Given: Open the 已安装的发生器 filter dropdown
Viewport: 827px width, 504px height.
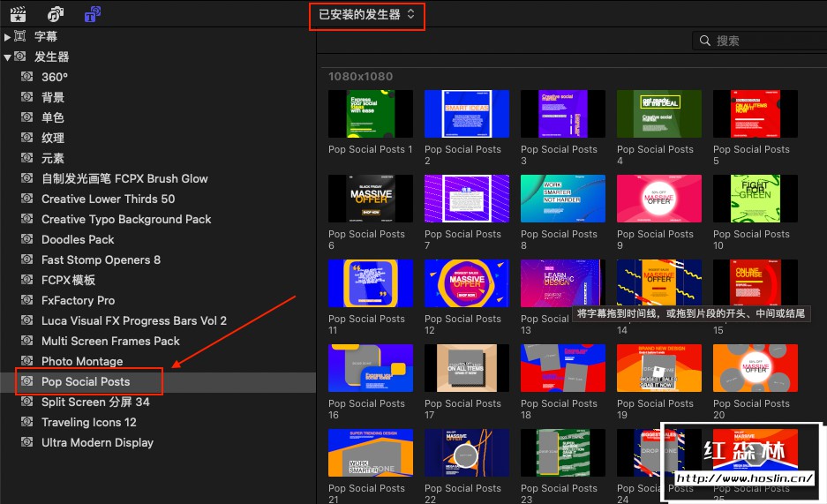Looking at the screenshot, I should (x=366, y=15).
